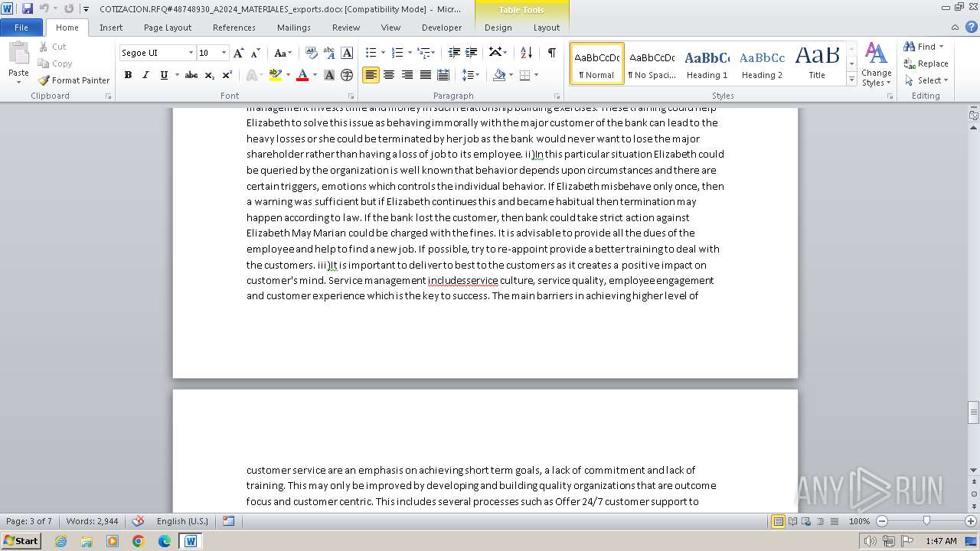Grow font size with the large A icon
Viewport: 980px width, 551px height.
click(x=239, y=53)
